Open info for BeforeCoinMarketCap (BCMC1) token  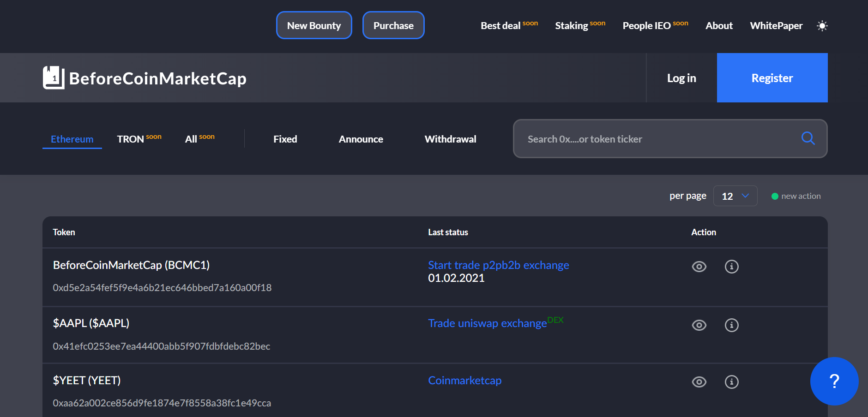[x=731, y=267]
